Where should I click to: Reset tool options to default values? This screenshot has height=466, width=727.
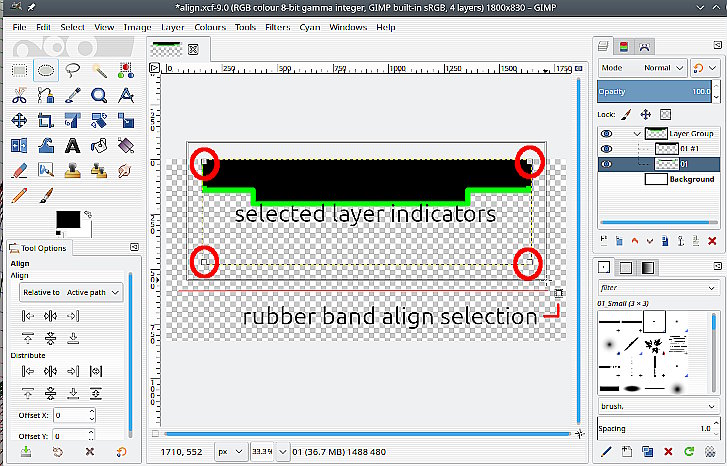click(x=121, y=451)
